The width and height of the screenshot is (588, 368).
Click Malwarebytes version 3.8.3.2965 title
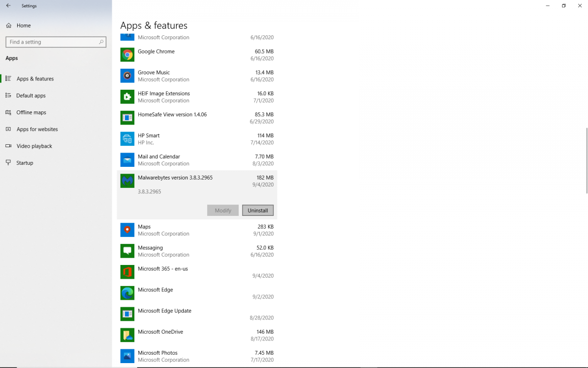click(175, 178)
